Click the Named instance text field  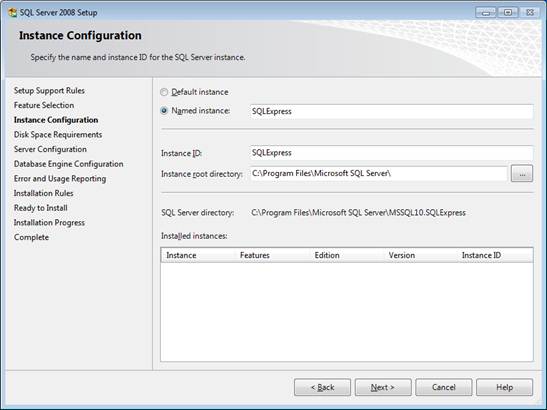(x=392, y=111)
